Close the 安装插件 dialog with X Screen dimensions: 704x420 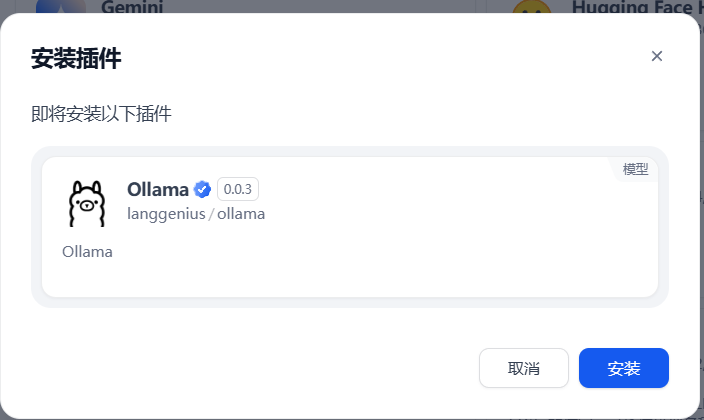pyautogui.click(x=657, y=56)
